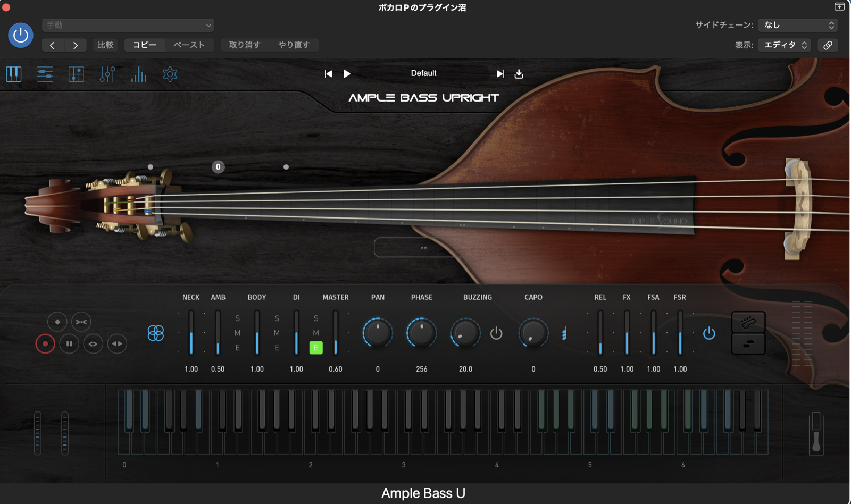Click the <> expand recorder button
Image resolution: width=851 pixels, height=504 pixels.
(x=93, y=344)
